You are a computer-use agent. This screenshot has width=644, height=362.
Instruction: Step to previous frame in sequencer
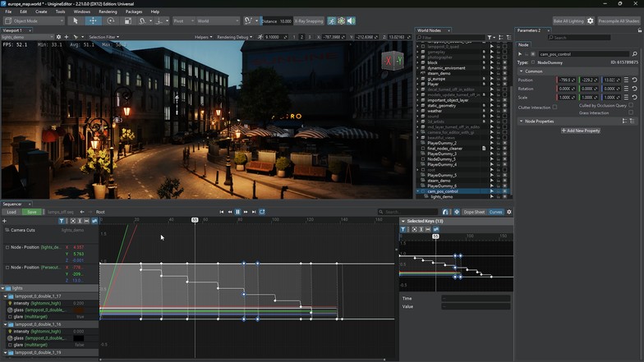point(230,212)
